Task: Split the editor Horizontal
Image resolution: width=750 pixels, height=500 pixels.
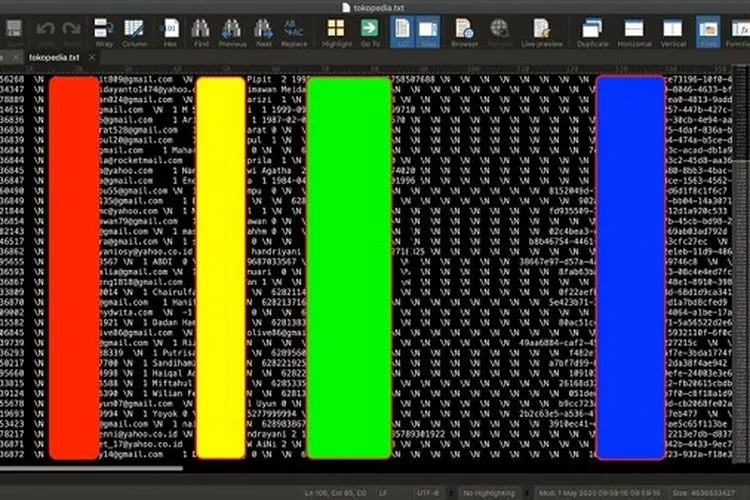Action: pyautogui.click(x=634, y=32)
